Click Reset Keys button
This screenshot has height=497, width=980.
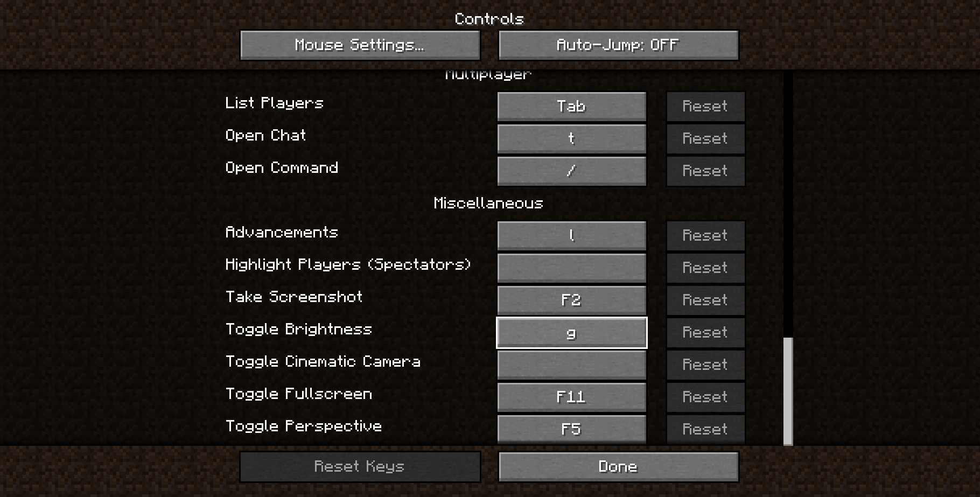click(360, 466)
